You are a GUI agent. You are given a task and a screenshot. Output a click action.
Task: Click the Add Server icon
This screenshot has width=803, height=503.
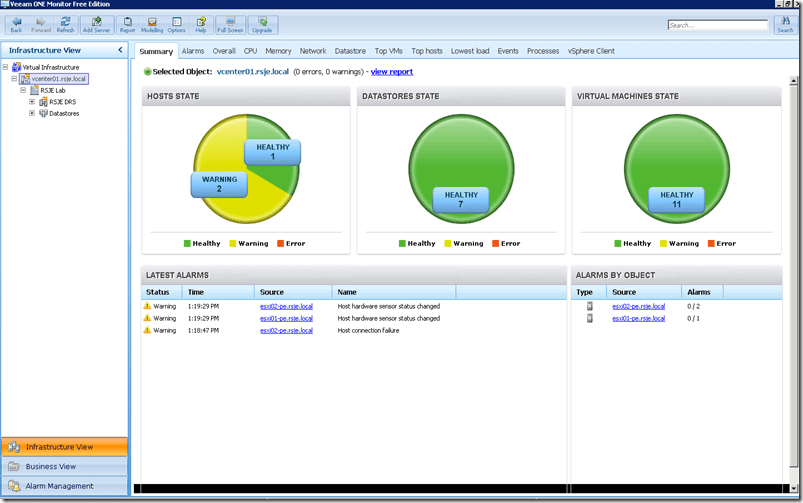pos(97,24)
